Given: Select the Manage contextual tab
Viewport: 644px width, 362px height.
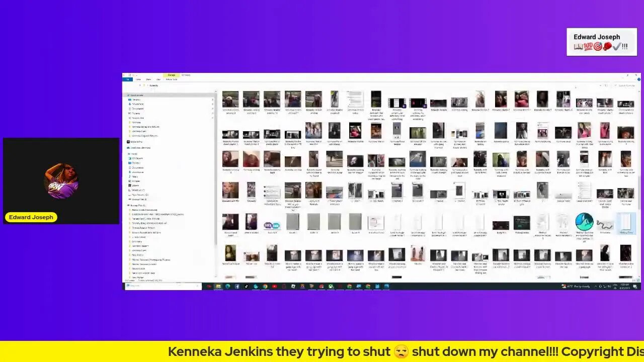Looking at the screenshot, I should click(x=172, y=75).
